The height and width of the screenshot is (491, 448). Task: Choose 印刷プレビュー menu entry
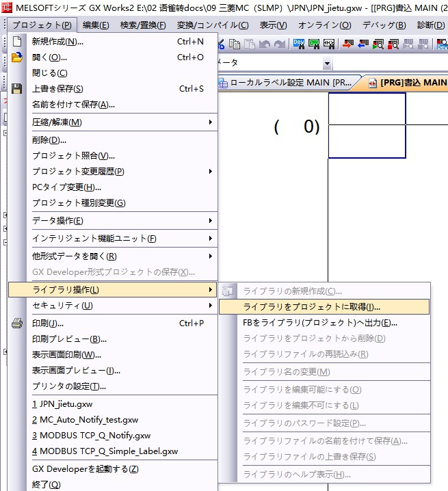pos(113,339)
